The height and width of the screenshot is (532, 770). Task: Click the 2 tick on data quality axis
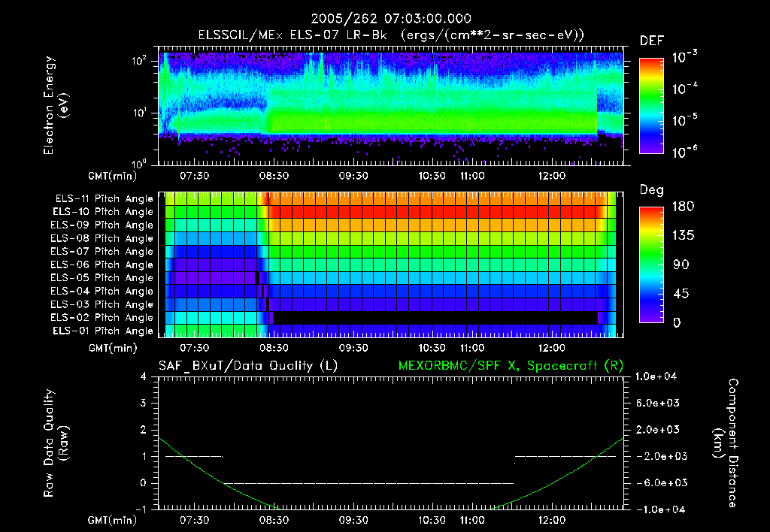tap(144, 430)
